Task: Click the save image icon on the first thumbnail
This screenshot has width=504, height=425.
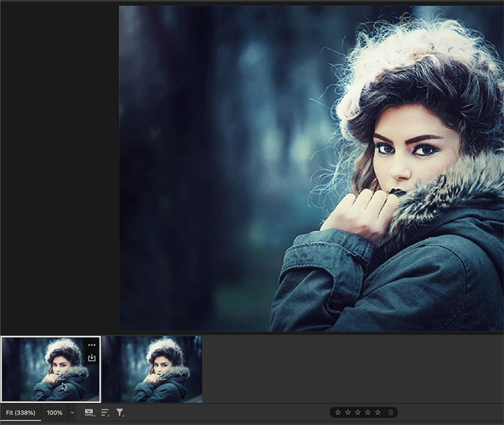Action: pyautogui.click(x=91, y=358)
